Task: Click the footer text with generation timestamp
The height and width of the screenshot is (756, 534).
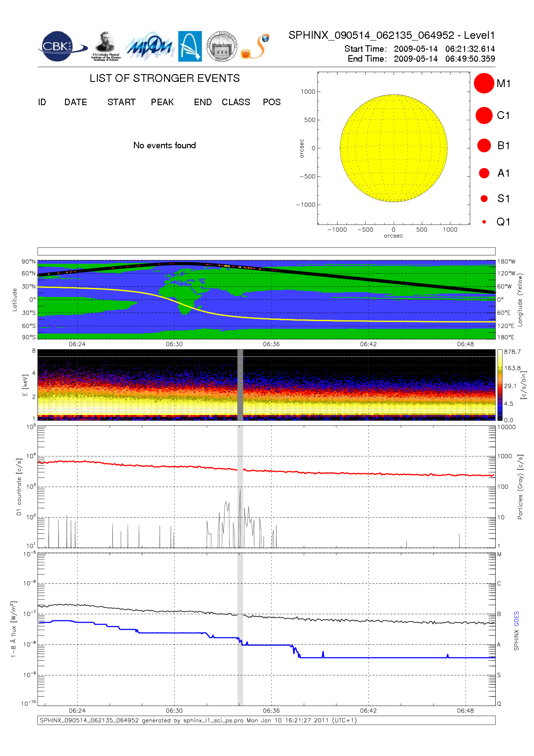Action: [x=198, y=720]
